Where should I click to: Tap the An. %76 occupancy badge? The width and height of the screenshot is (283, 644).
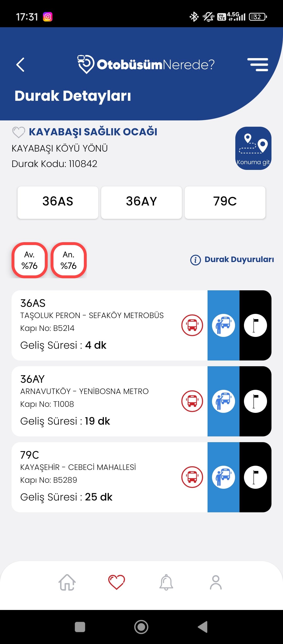click(69, 260)
